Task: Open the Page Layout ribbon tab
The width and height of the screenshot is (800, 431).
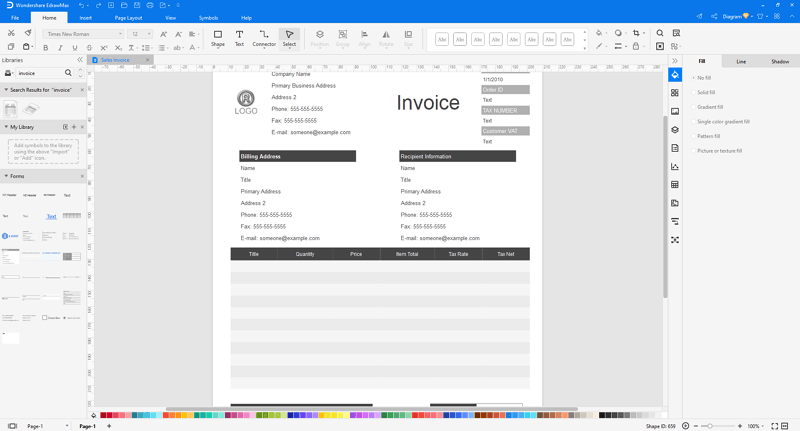Action: point(128,18)
